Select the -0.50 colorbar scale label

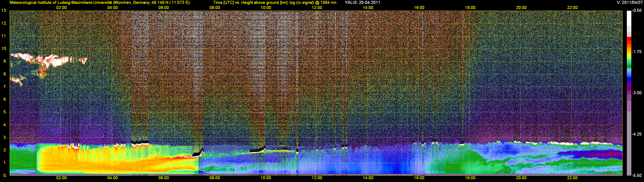pyautogui.click(x=637, y=10)
